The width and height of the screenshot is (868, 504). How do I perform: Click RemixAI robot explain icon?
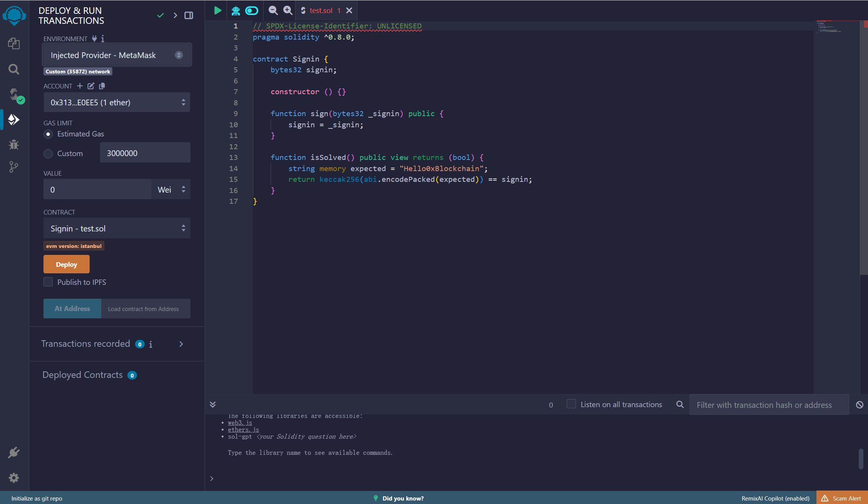click(x=236, y=10)
